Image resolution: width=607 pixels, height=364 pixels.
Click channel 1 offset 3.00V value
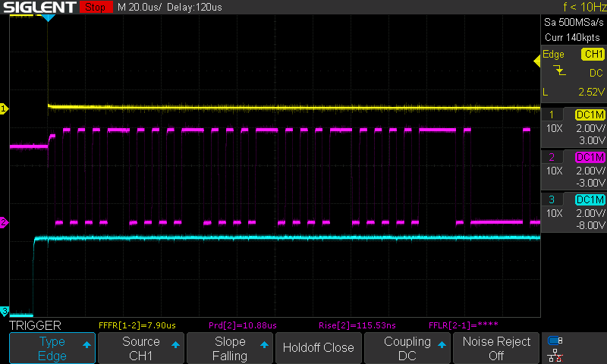point(592,140)
